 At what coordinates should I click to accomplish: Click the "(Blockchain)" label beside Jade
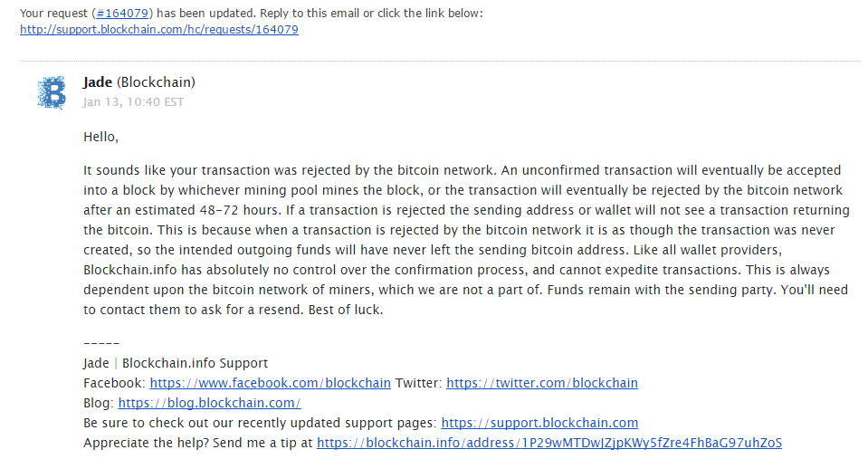coord(156,82)
